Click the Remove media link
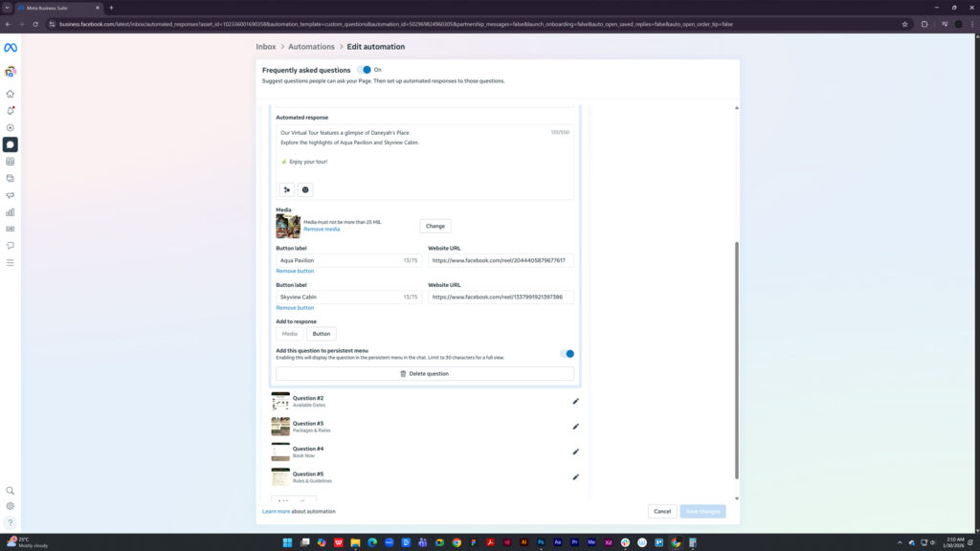 [322, 230]
